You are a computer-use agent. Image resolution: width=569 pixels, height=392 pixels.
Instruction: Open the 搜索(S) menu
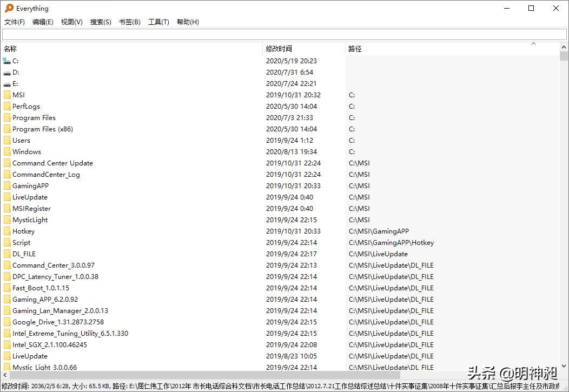point(101,22)
